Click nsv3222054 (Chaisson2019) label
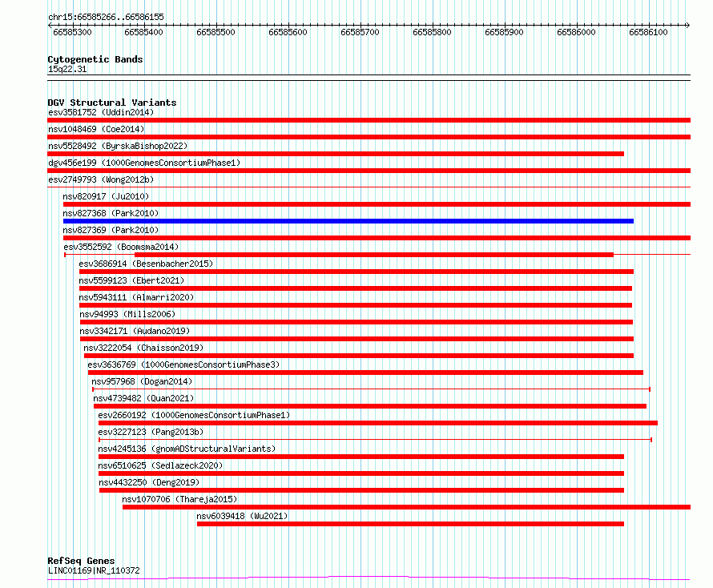Screen dimensions: 713x588 click(143, 348)
